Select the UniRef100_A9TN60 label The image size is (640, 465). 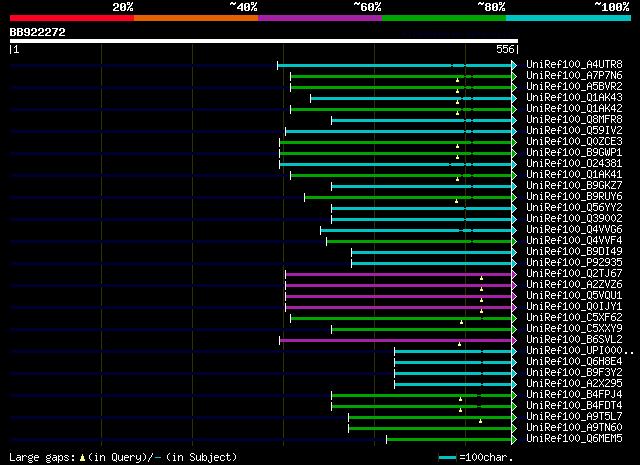[x=574, y=428]
